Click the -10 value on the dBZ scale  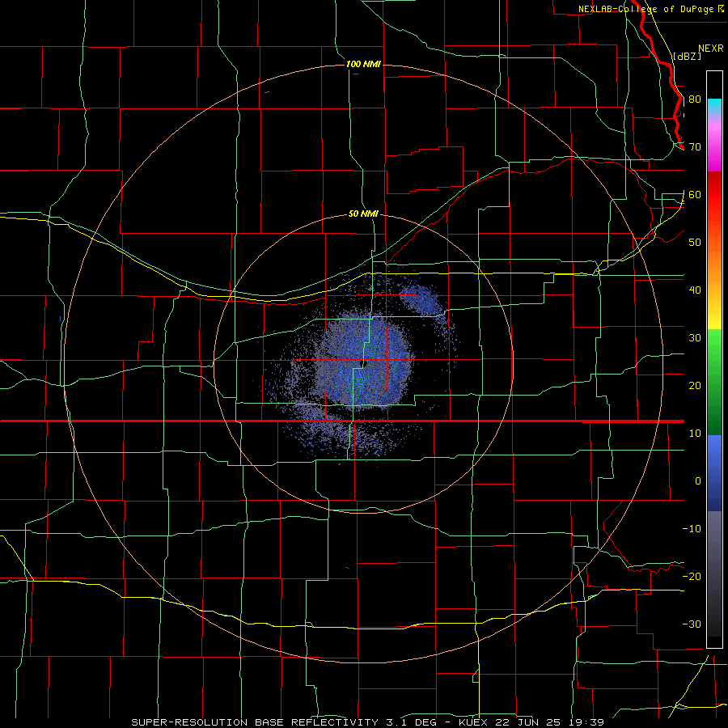coord(692,529)
